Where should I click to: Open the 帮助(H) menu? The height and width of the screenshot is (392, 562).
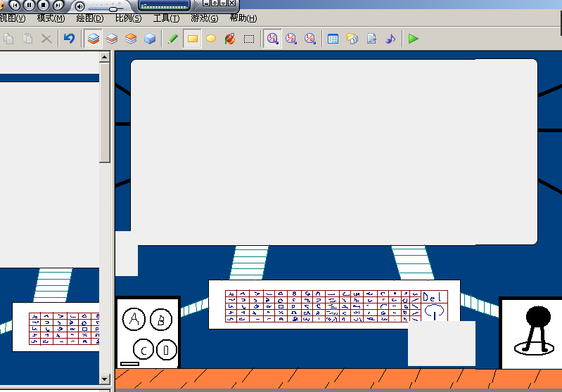pyautogui.click(x=243, y=18)
